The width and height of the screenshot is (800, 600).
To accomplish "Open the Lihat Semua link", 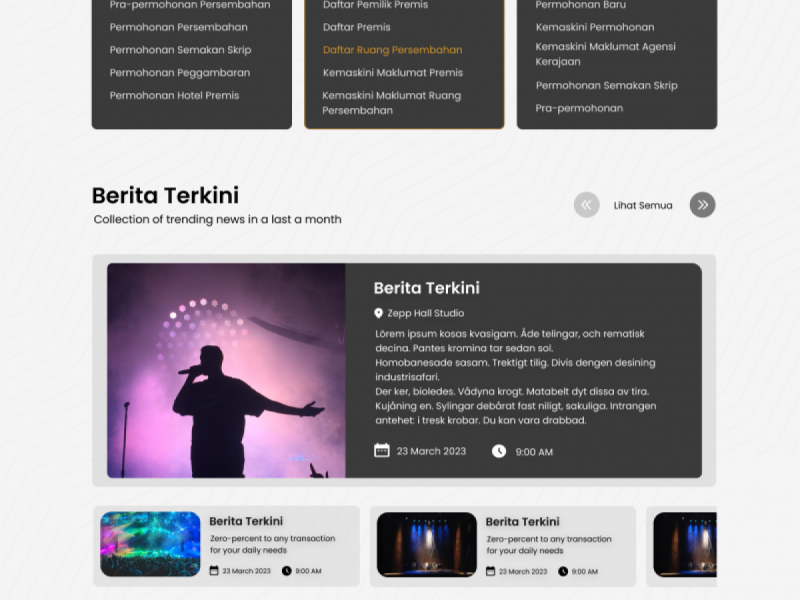I will tap(643, 205).
